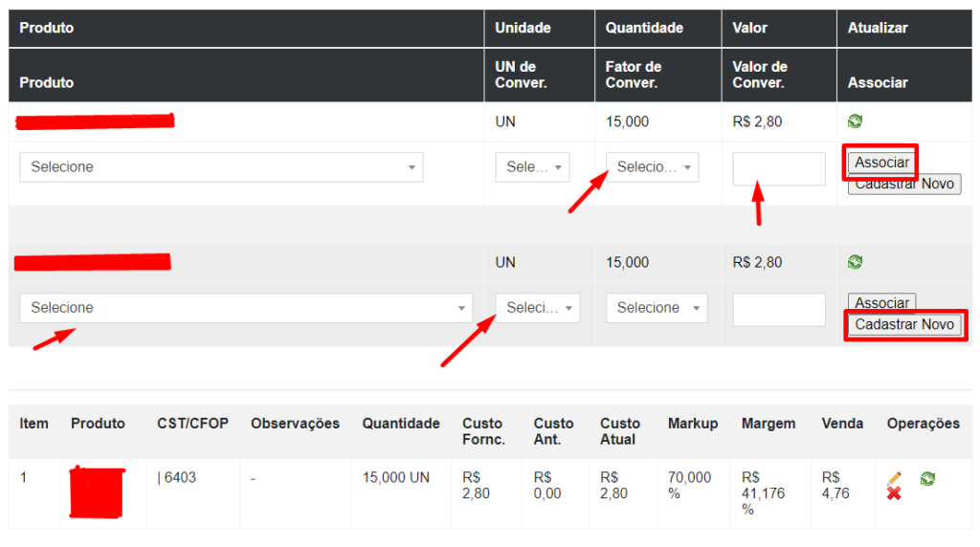Click the pencil edit icon in Operações
The height and width of the screenshot is (547, 980).
coord(894,477)
